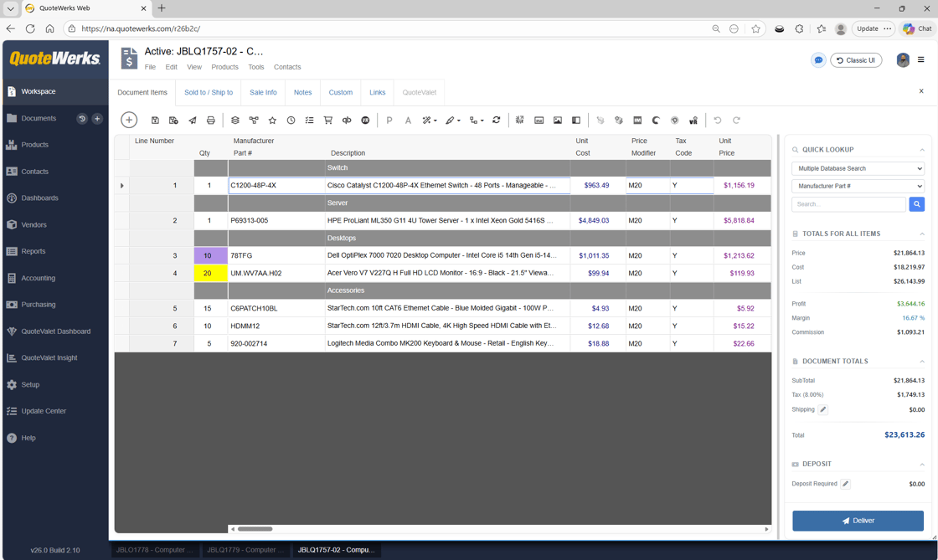
Task: Click the shopping cart toolbar icon
Action: 328,121
